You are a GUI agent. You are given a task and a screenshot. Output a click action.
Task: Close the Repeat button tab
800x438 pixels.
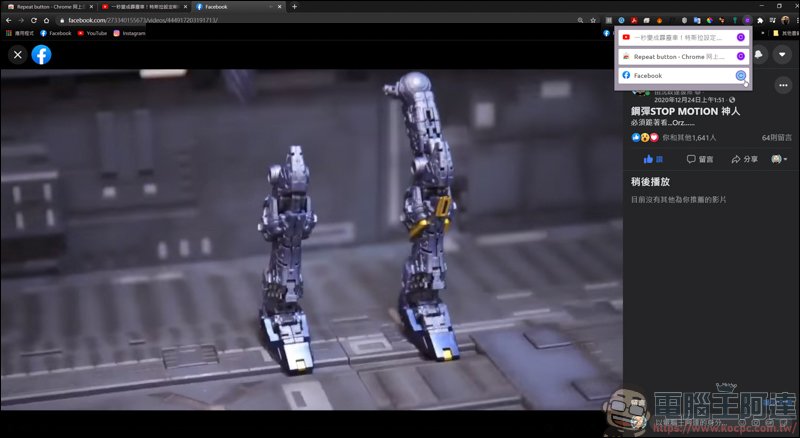point(91,7)
